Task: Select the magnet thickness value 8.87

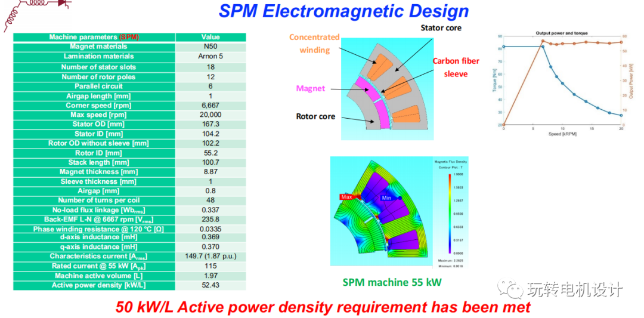Action: tap(210, 172)
